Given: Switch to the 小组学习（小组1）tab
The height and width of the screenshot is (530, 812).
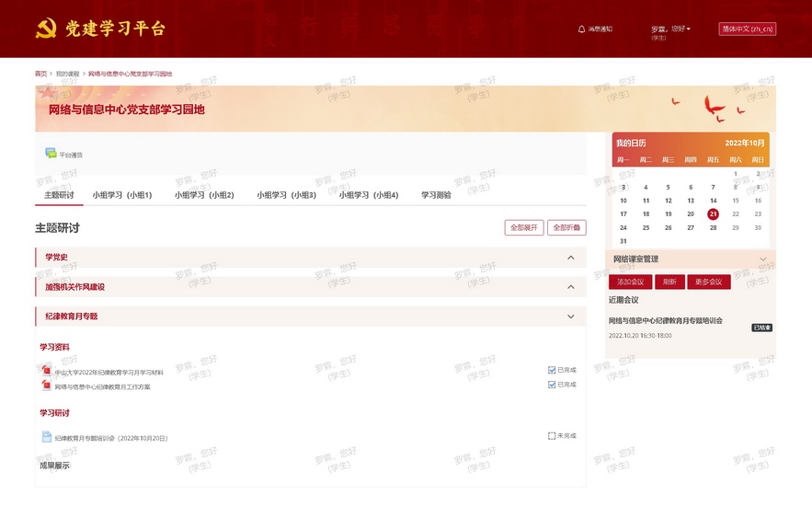Looking at the screenshot, I should click(122, 195).
